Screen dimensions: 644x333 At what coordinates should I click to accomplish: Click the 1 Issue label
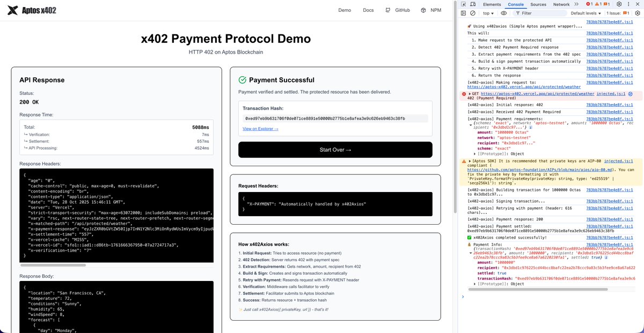click(613, 13)
